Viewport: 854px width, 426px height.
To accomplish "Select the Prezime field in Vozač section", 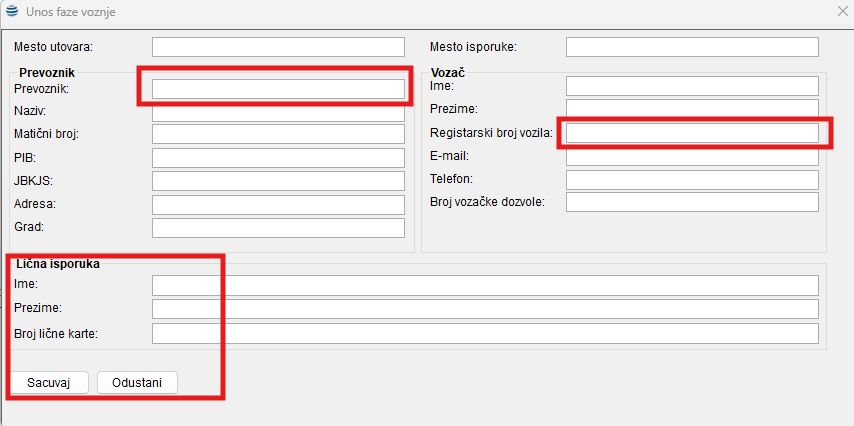I will click(x=692, y=109).
